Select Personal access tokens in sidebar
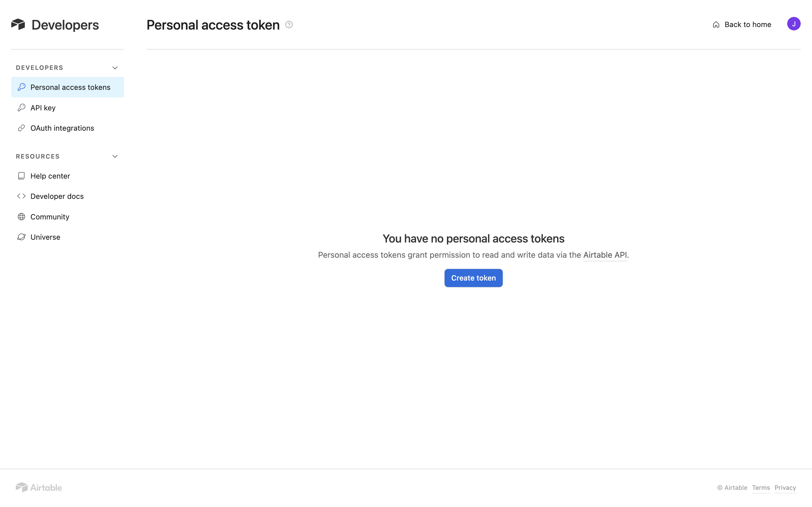 pyautogui.click(x=70, y=87)
